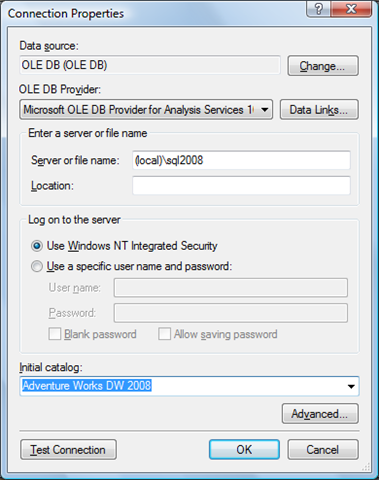This screenshot has width=379, height=480.
Task: Enable the Blank password checkbox
Action: tap(55, 334)
